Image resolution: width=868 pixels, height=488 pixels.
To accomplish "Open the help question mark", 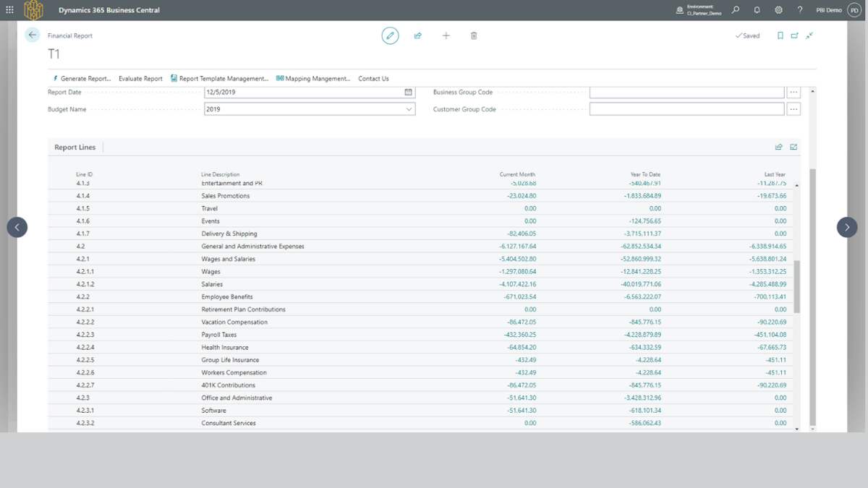I will (799, 10).
